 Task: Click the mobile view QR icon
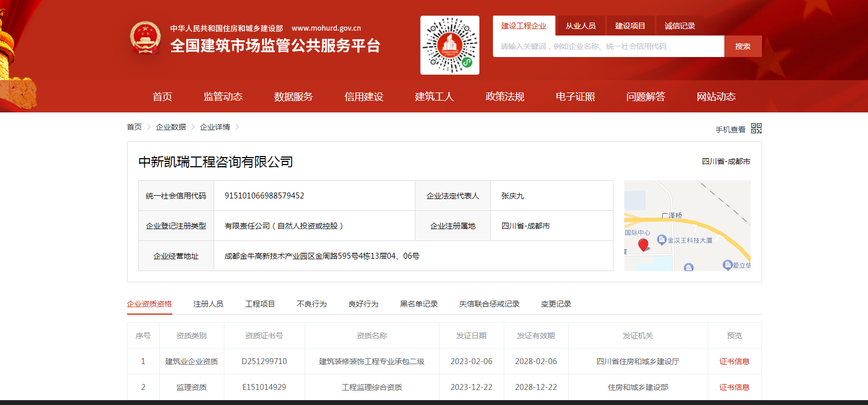pos(756,129)
